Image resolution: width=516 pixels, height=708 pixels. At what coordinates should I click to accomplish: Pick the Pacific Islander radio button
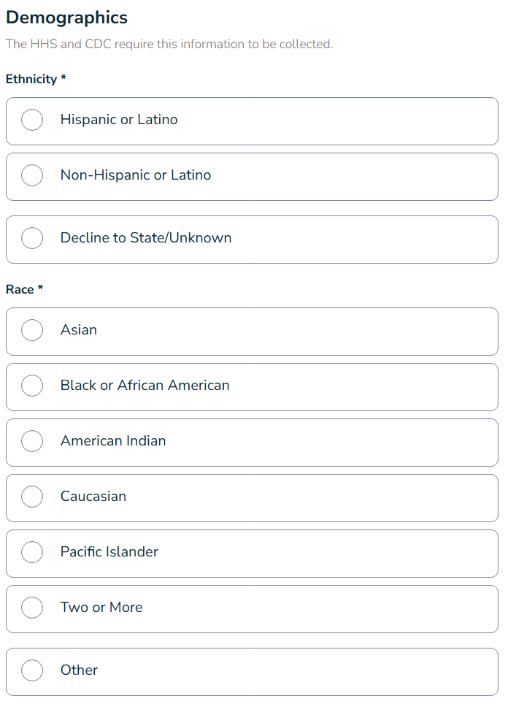pos(32,552)
